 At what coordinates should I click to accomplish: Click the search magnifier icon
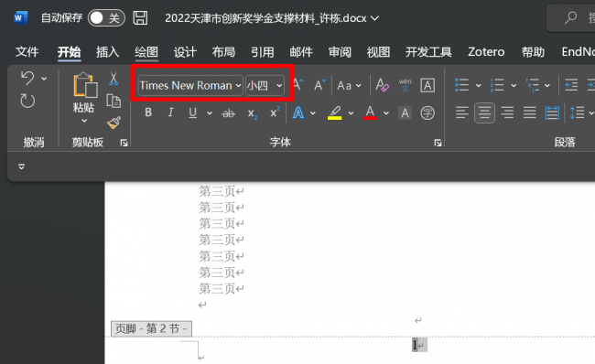570,17
